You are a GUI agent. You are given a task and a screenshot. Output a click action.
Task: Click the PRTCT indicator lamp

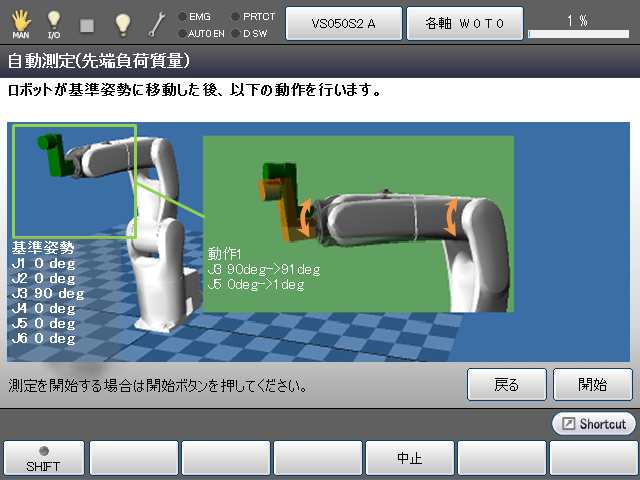click(x=235, y=16)
